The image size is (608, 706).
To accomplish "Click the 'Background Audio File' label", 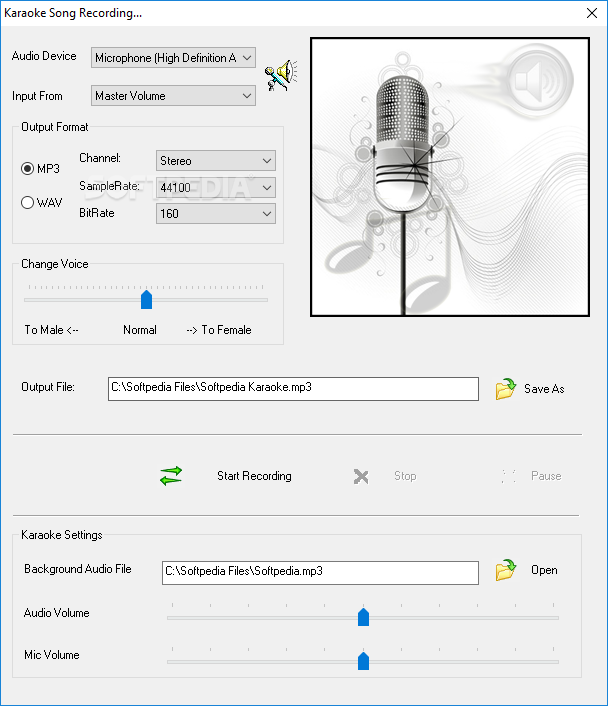I will click(78, 569).
